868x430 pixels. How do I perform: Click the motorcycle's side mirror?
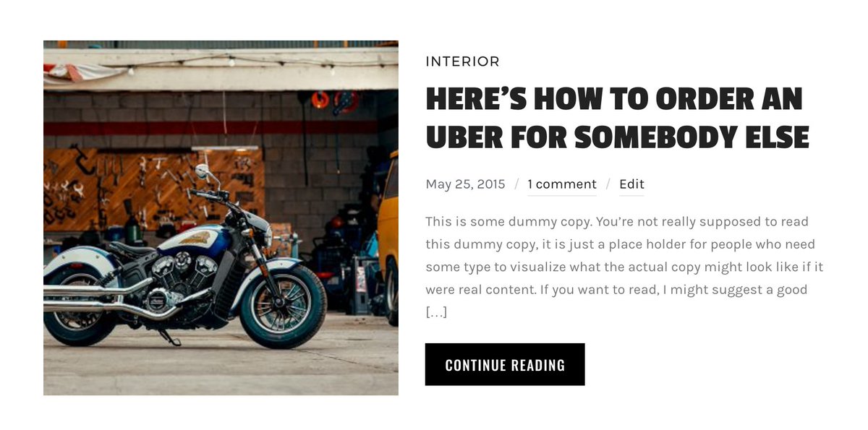pyautogui.click(x=201, y=172)
